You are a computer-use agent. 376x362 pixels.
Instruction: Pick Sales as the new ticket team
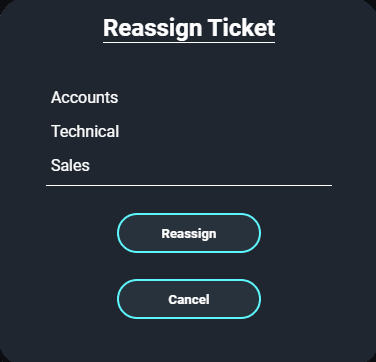pos(189,165)
